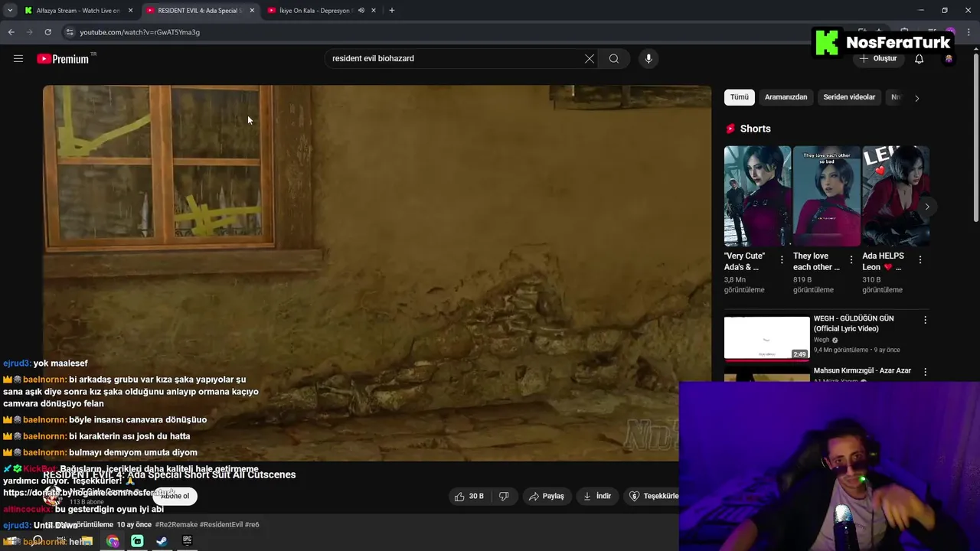Select the Tümü filter chip

(x=740, y=97)
